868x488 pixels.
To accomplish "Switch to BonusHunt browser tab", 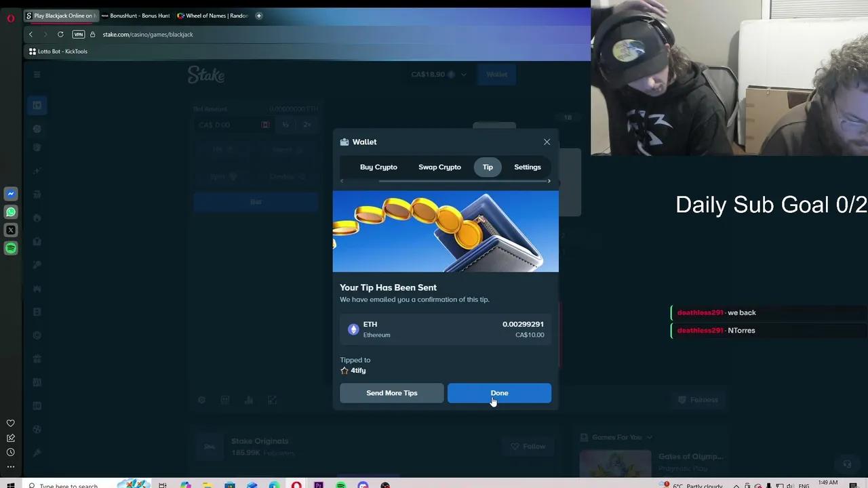I will 136,16.
